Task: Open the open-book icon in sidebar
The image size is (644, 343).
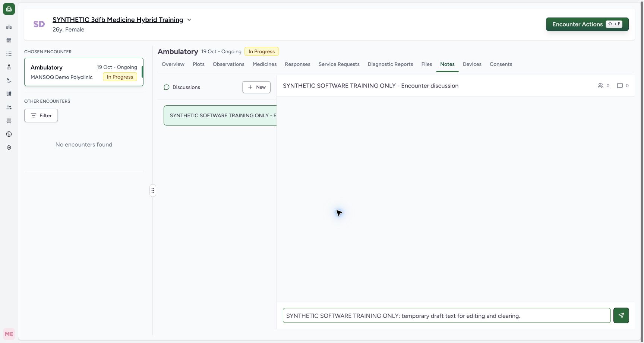Action: (x=9, y=94)
